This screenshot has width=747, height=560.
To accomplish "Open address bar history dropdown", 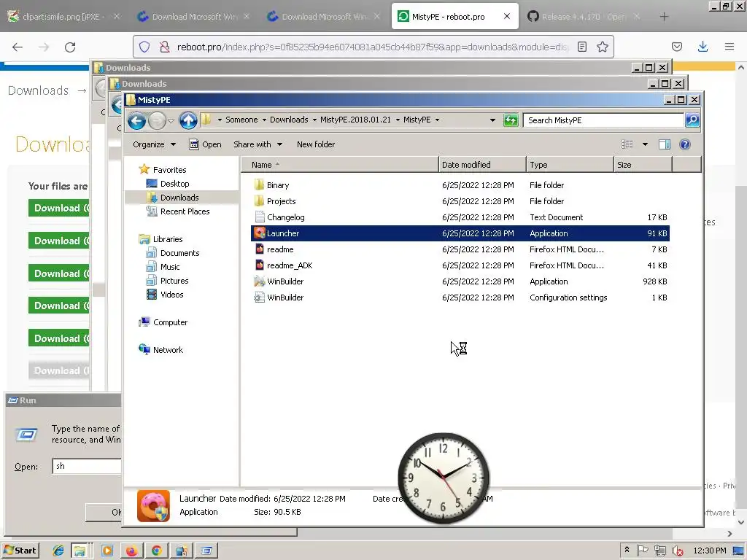I will pos(492,120).
